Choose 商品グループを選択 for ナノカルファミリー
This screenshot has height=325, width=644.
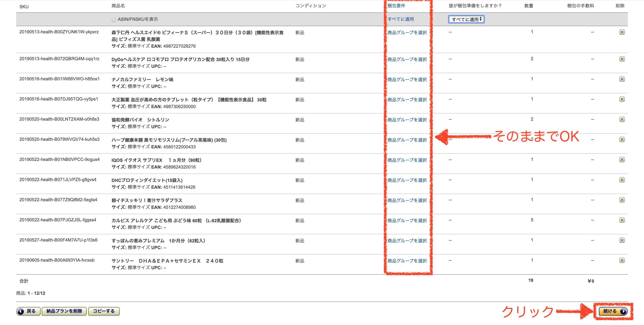pyautogui.click(x=407, y=79)
